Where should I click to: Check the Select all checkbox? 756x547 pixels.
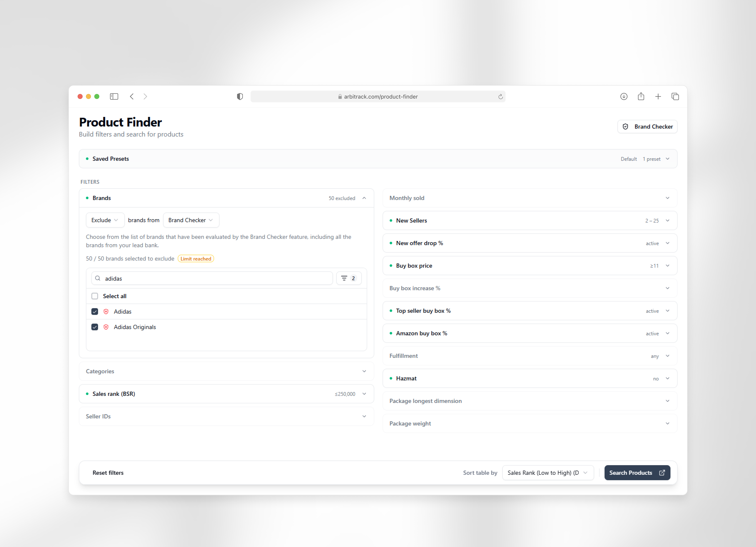pyautogui.click(x=95, y=296)
